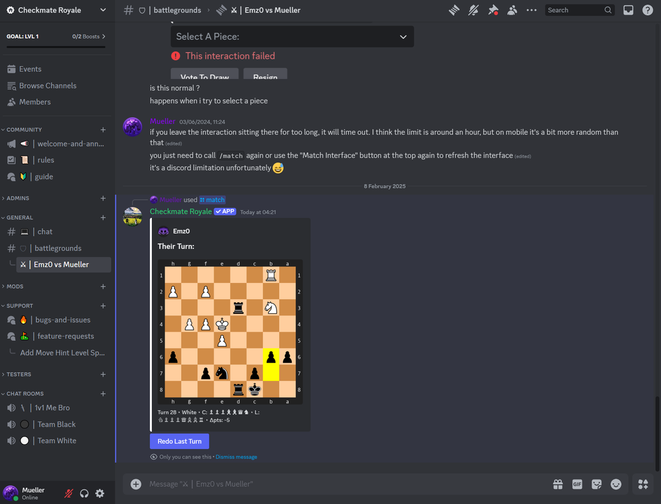The height and width of the screenshot is (504, 661).
Task: Click plus attachment button in message bar
Action: click(136, 484)
